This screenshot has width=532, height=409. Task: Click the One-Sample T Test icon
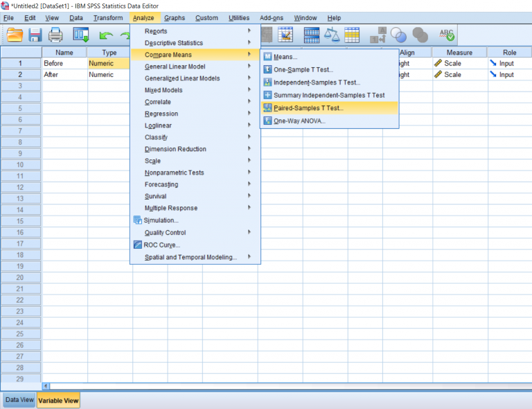tap(267, 69)
